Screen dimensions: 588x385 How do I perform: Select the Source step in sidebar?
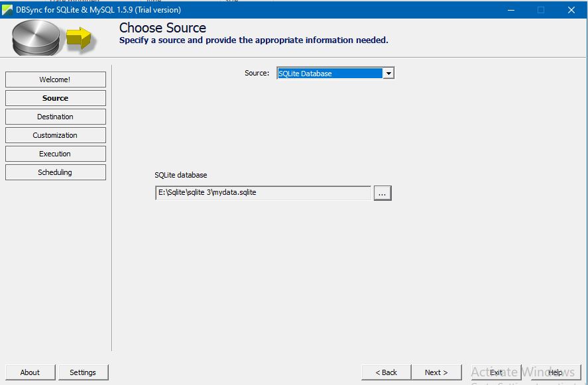(55, 98)
